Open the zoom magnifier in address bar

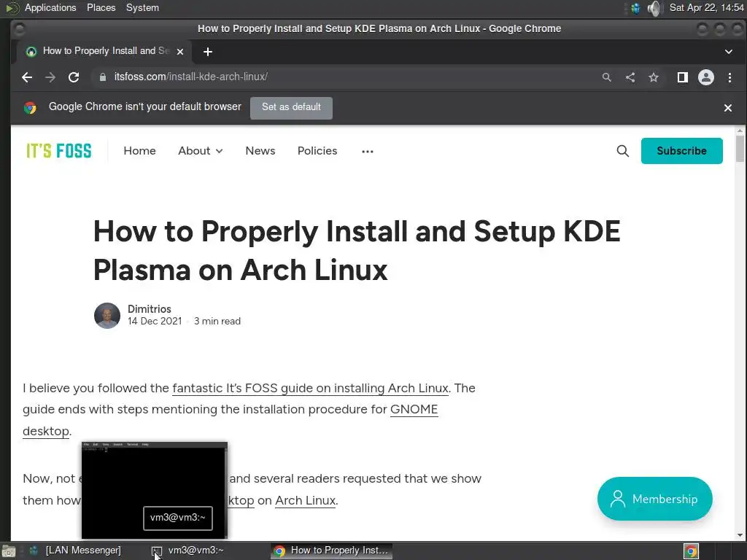tap(606, 77)
